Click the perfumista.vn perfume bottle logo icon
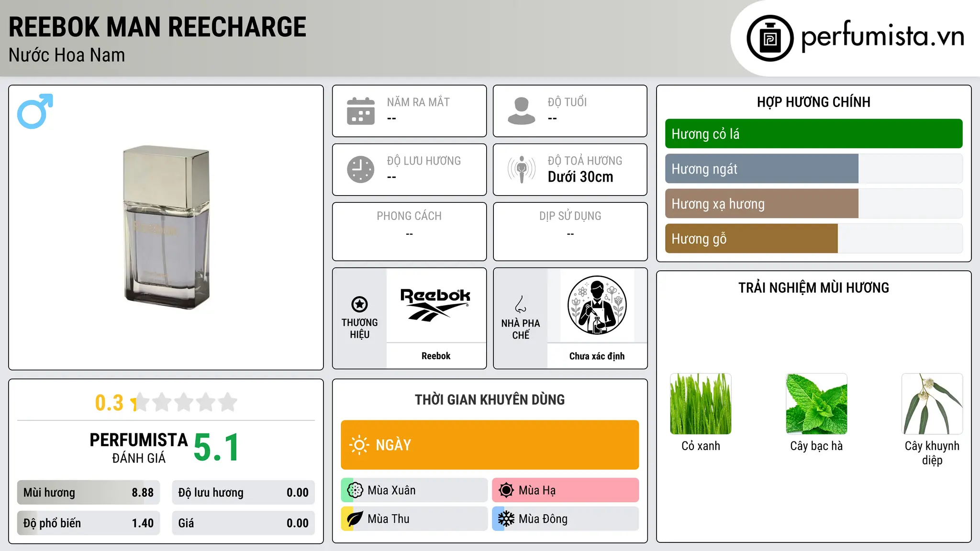The width and height of the screenshot is (980, 551). click(770, 38)
